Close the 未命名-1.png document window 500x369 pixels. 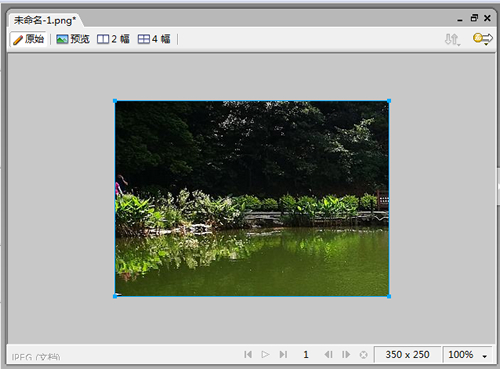pos(487,18)
